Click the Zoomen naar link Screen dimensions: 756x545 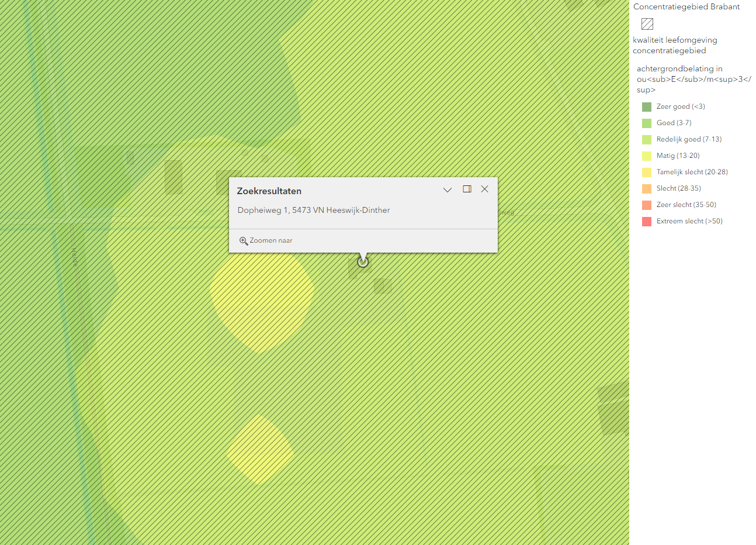271,240
